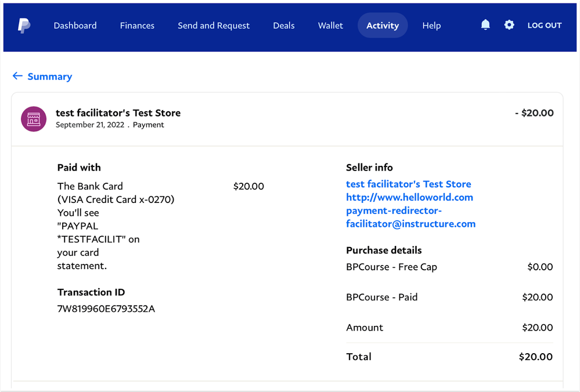Viewport: 580px width, 392px height.
Task: Select Deals in navigation bar
Action: pyautogui.click(x=284, y=26)
